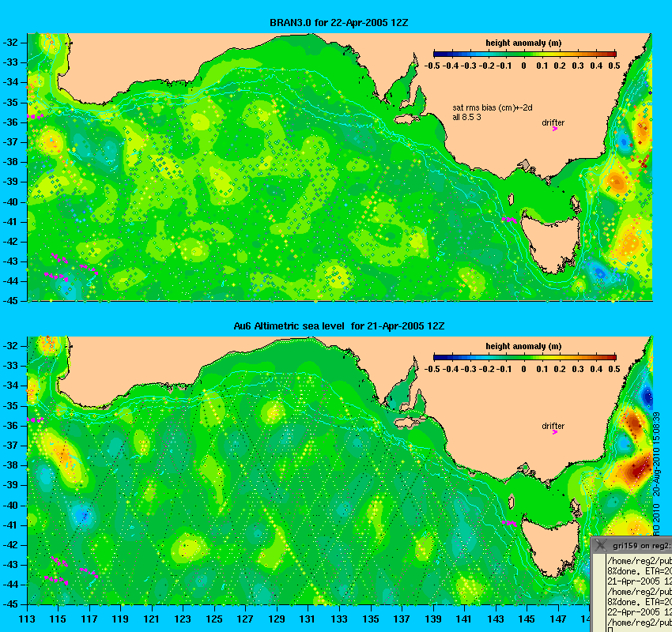Click the '-38' latitude label on the bottom map
Viewport: 672px width, 632px height.
point(11,465)
